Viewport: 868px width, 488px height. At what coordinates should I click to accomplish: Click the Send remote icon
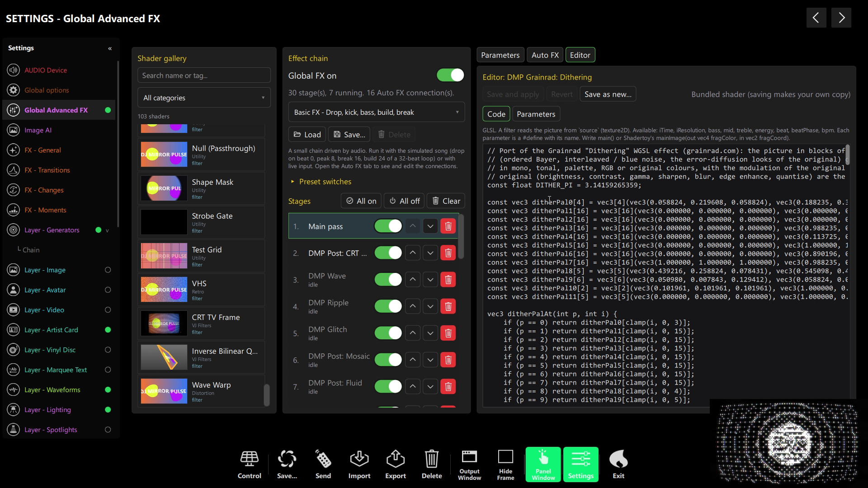[x=323, y=464]
